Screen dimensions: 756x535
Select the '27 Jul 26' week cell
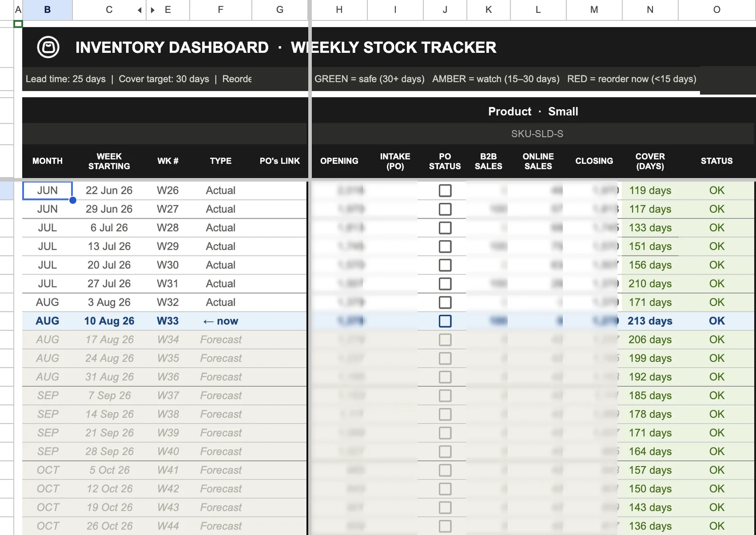(x=109, y=284)
